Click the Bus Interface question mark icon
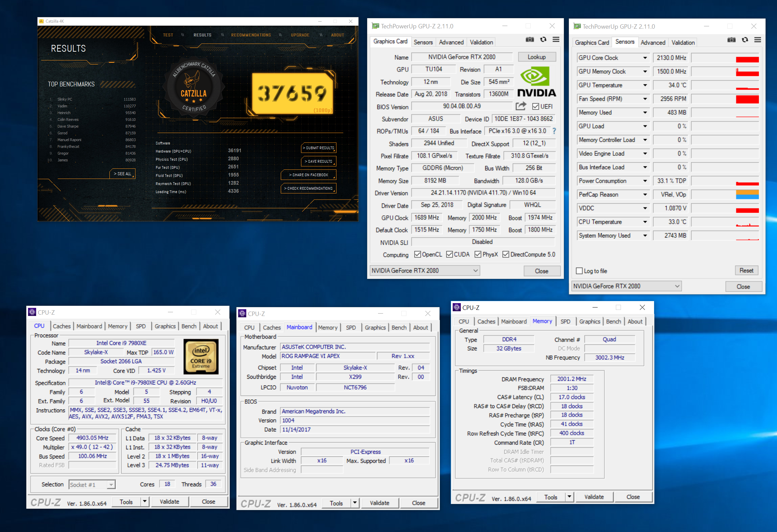777x532 pixels. pyautogui.click(x=554, y=131)
